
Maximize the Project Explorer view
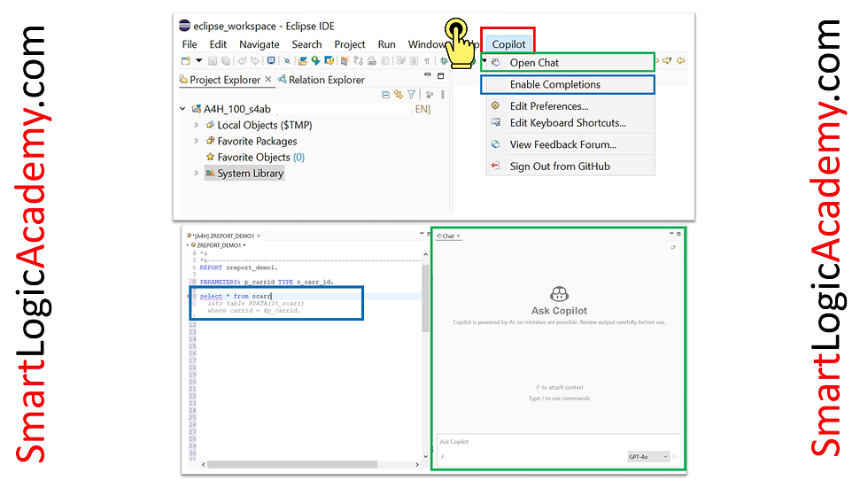tap(441, 75)
